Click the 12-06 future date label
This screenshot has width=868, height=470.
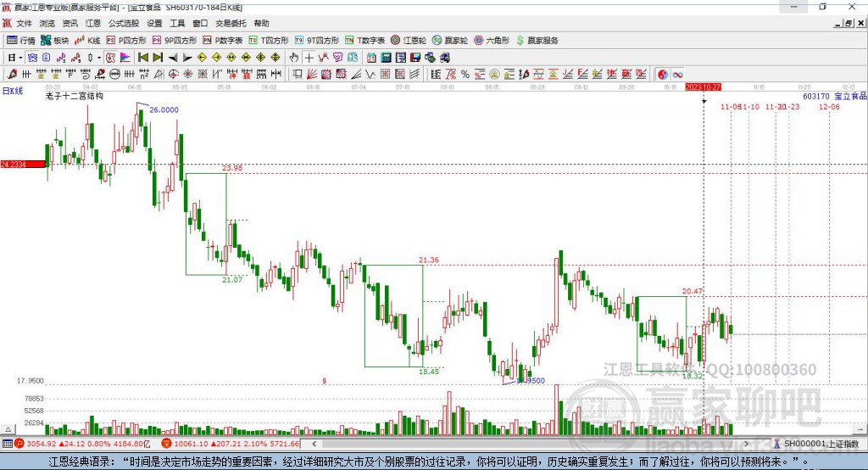pos(829,107)
